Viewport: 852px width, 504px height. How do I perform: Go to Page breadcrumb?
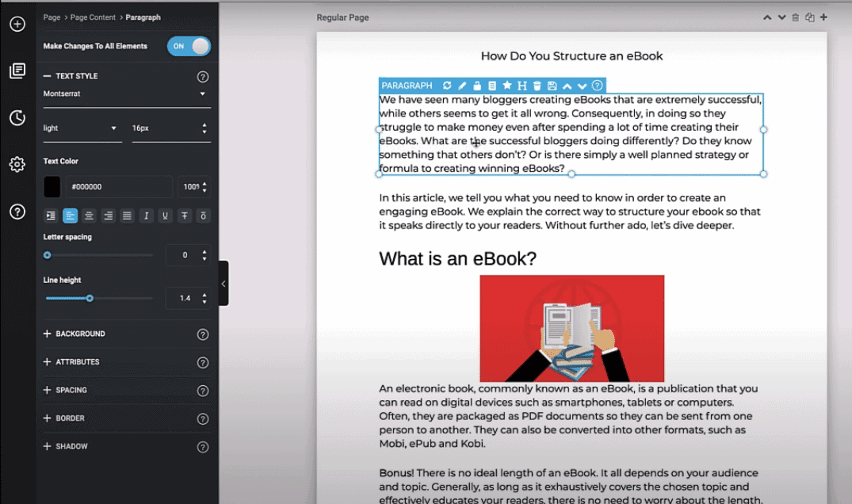pos(52,17)
